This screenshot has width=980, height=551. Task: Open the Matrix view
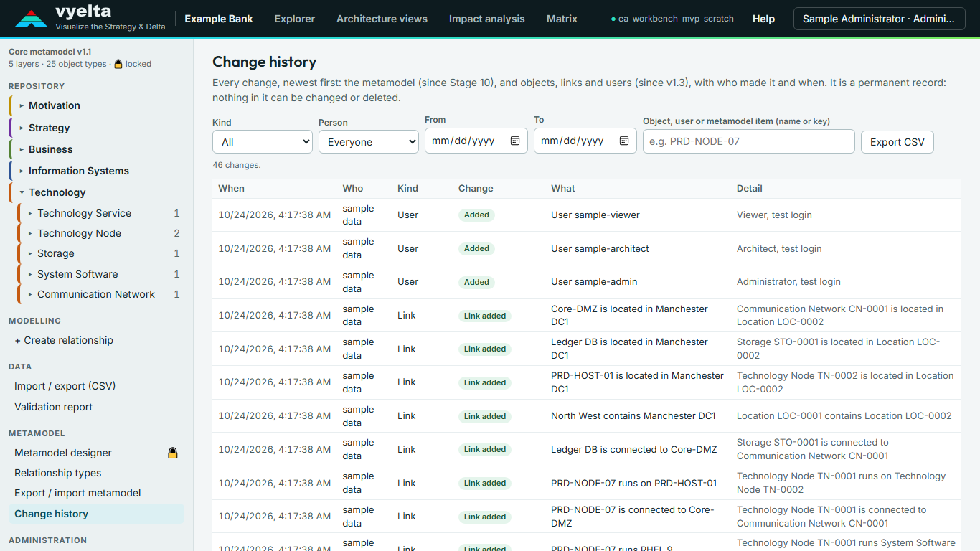pyautogui.click(x=562, y=19)
